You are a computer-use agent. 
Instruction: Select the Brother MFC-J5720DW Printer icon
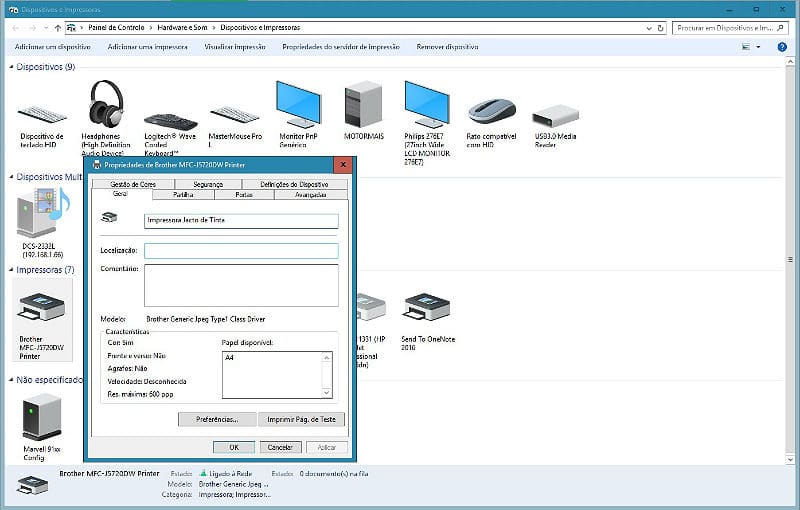(x=42, y=307)
